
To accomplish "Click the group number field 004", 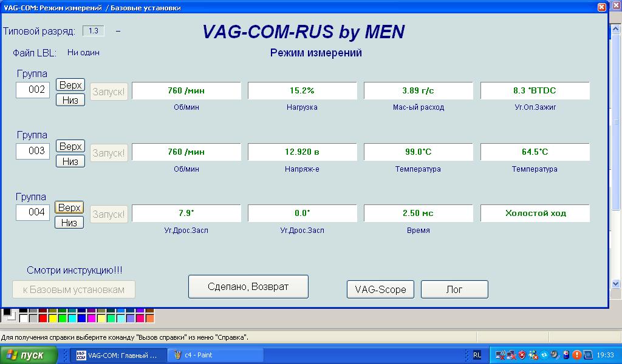I will (33, 212).
